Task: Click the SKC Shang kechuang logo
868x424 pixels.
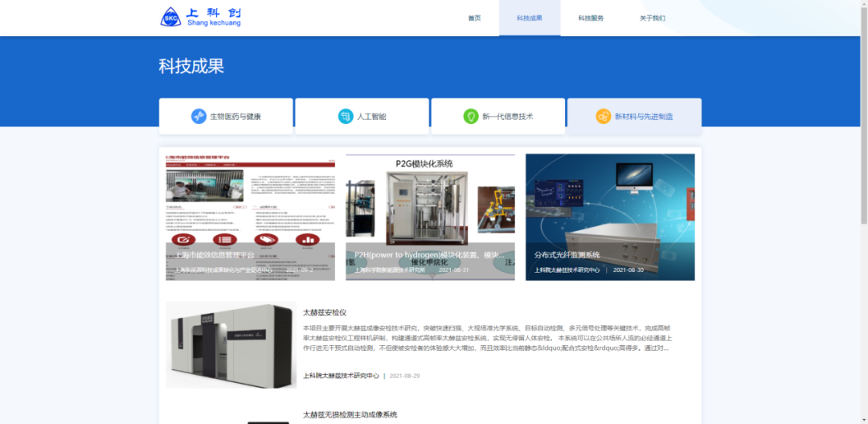Action: point(200,17)
